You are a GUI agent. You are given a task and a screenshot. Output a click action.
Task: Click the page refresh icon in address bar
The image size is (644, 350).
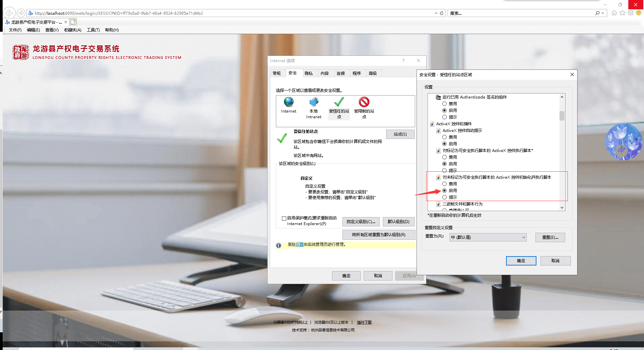442,13
